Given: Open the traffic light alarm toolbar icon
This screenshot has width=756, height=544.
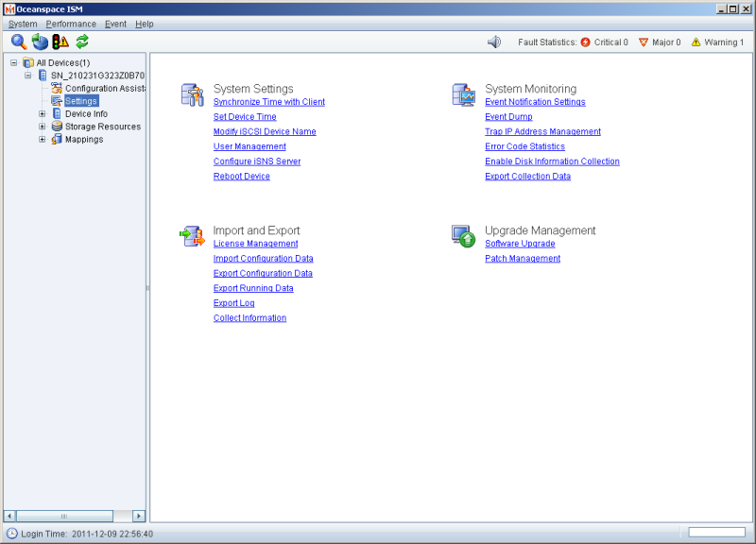Looking at the screenshot, I should [x=60, y=42].
